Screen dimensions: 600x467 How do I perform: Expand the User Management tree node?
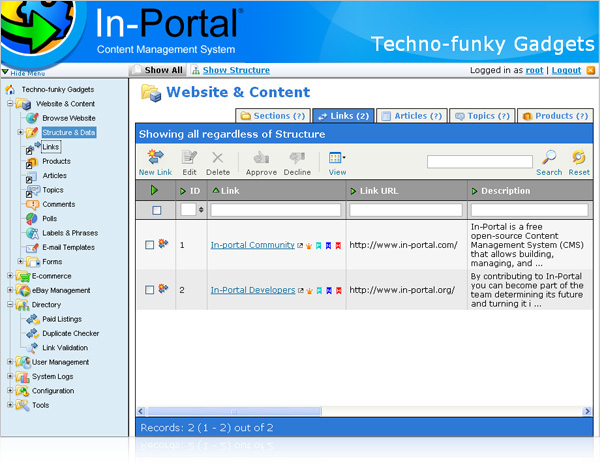point(10,362)
